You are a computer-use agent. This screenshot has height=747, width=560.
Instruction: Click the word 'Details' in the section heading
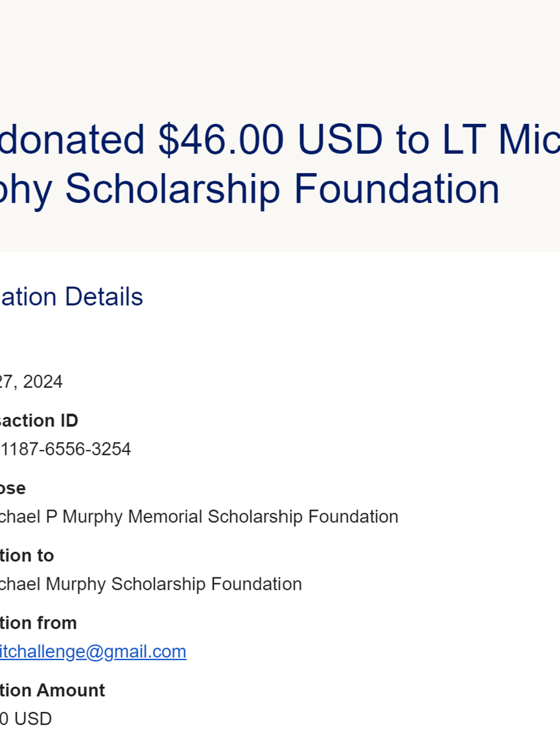104,297
